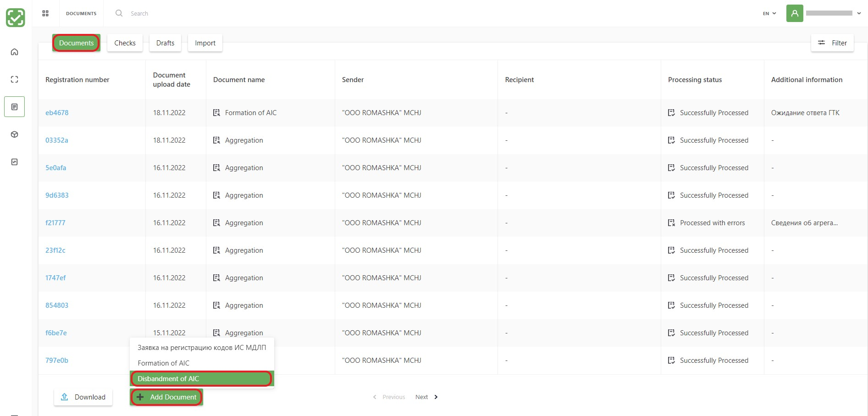The height and width of the screenshot is (416, 868).
Task: Choose Заявка на регистрацию кодов ИС МДЛП
Action: tap(202, 348)
